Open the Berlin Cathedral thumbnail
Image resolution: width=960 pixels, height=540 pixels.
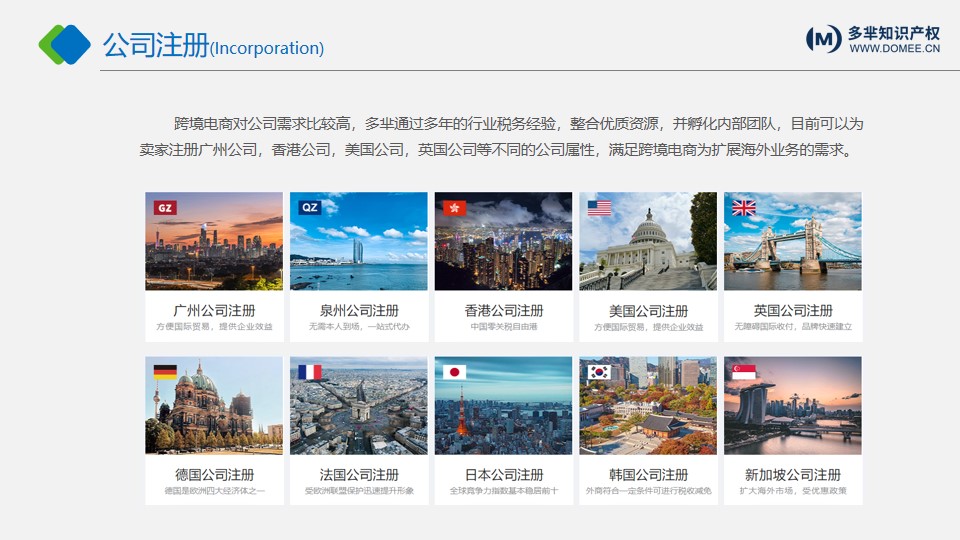(214, 405)
